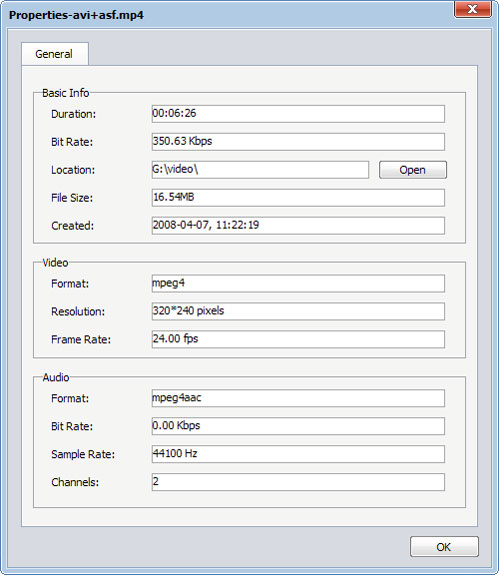
Task: Open the file location folder
Action: tap(413, 170)
